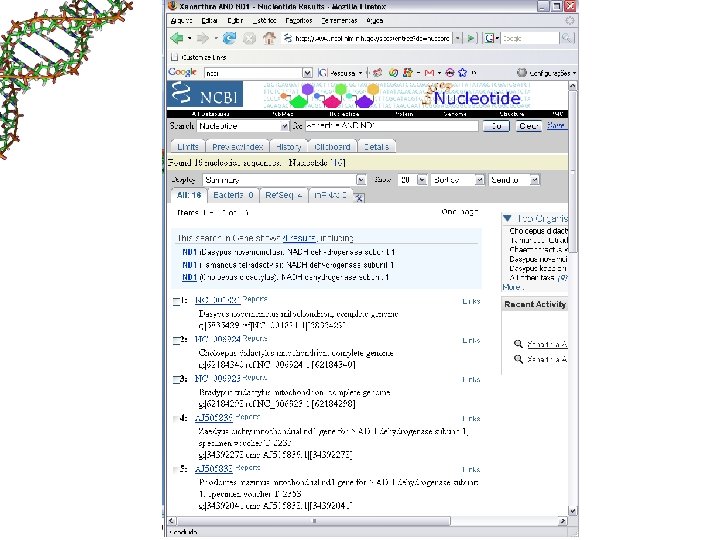Viewport: 720px width, 540px height.
Task: Select the RefSeq filter tab
Action: (283, 195)
